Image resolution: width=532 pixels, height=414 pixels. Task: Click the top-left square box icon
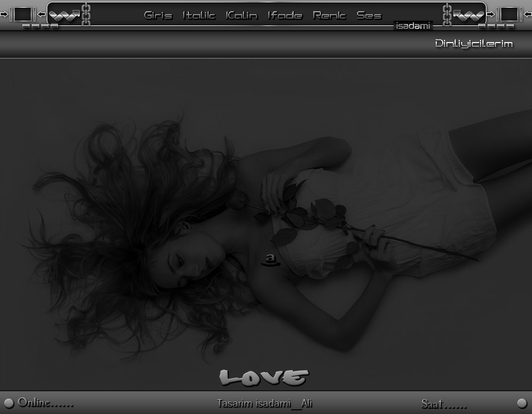click(22, 14)
